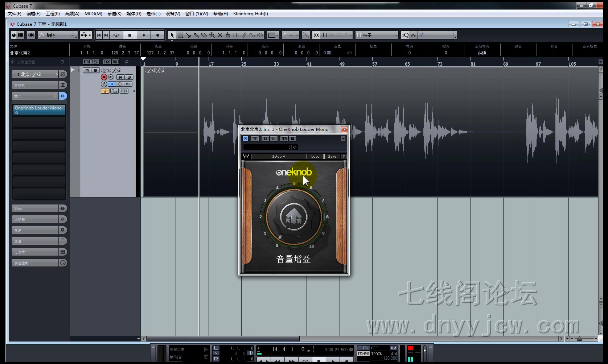Click the plugin ? help button
This screenshot has height=364, width=608.
click(344, 157)
